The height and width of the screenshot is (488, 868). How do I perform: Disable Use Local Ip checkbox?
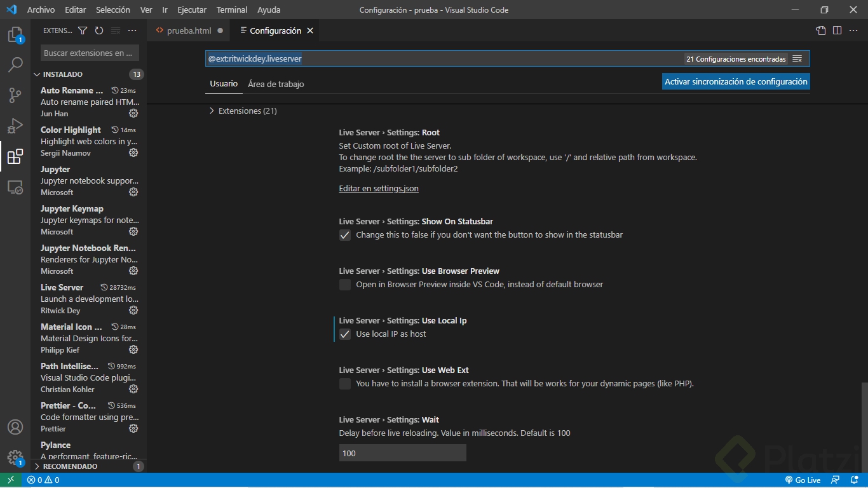(x=345, y=334)
